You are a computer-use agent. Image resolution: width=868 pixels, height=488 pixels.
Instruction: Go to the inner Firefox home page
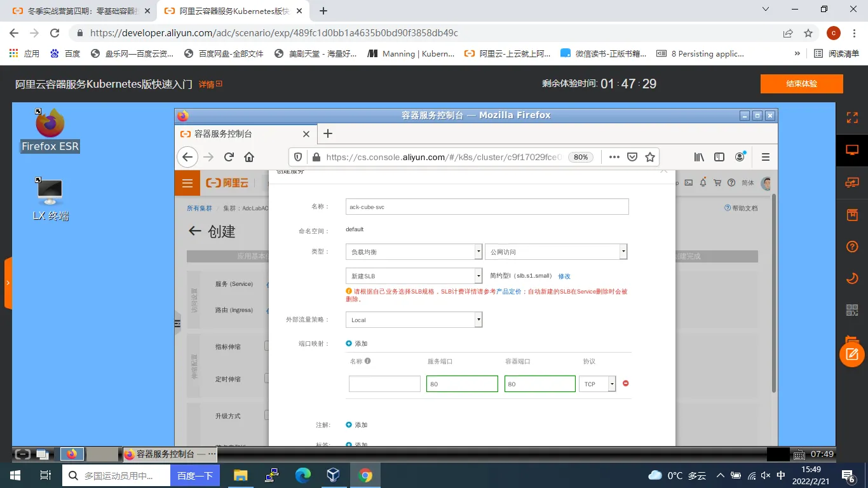(x=249, y=157)
